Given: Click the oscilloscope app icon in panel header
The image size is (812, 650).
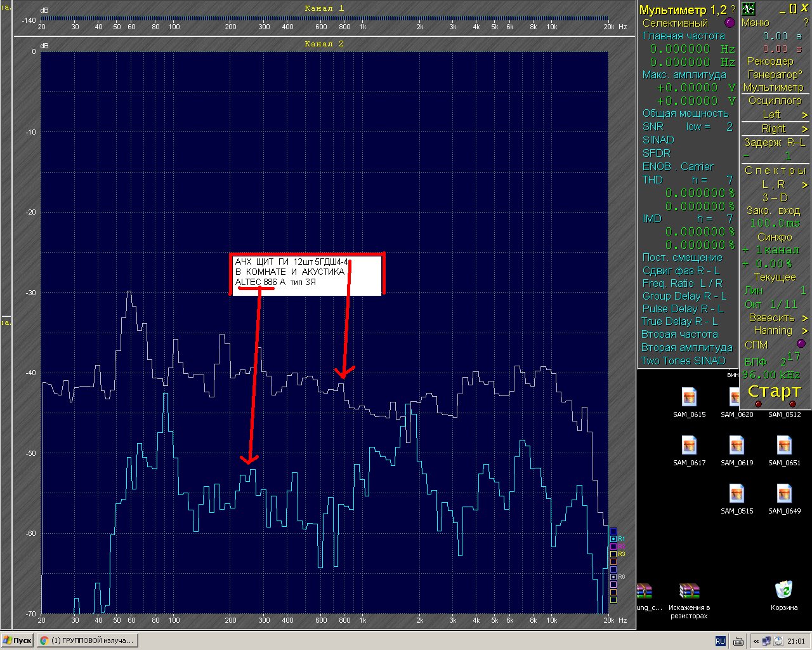Looking at the screenshot, I should [749, 9].
